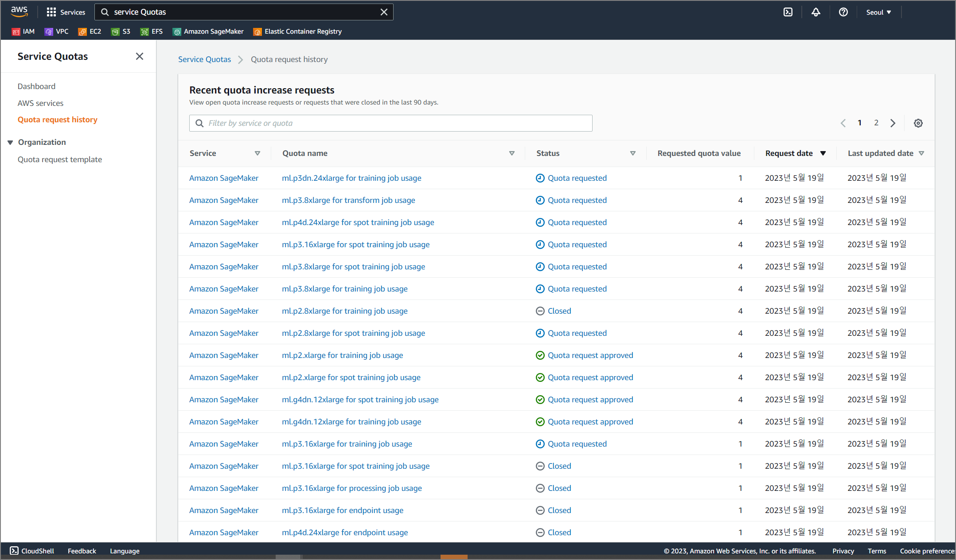956x560 pixels.
Task: Click the Filter by service or quota field
Action: pyautogui.click(x=390, y=123)
